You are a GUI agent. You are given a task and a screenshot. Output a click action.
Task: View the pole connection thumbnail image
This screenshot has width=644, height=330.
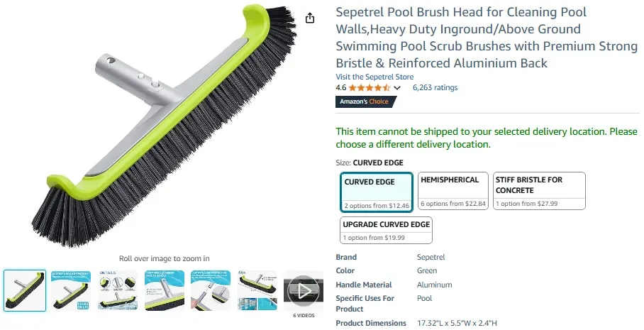tap(211, 290)
